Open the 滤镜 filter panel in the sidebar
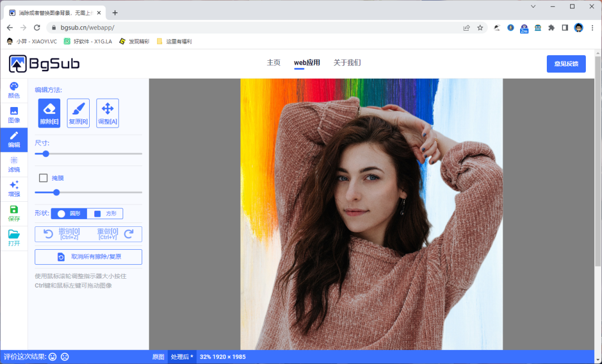Image resolution: width=602 pixels, height=364 pixels. tap(14, 164)
